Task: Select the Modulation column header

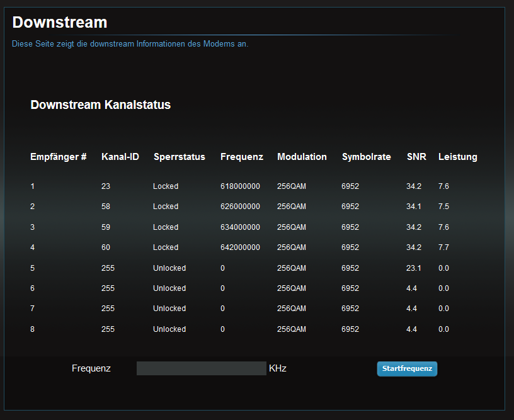Action: coord(302,157)
